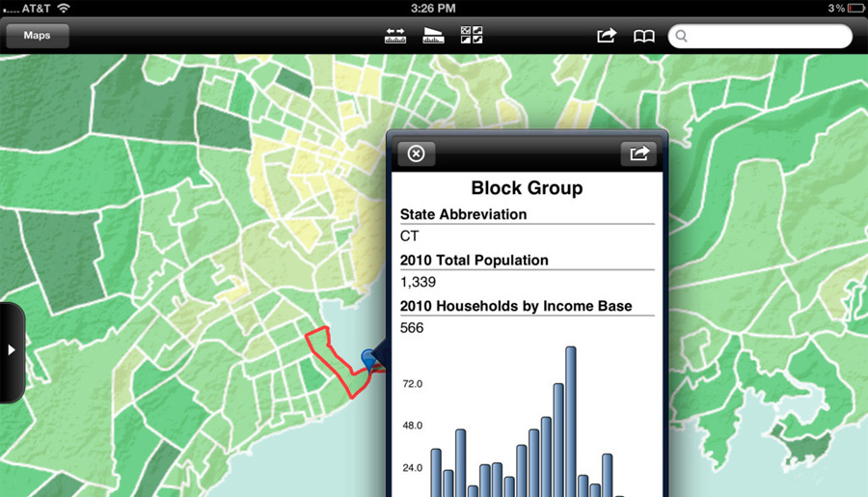Open the bookmarks book icon
Screen dimensions: 868x497
click(644, 36)
